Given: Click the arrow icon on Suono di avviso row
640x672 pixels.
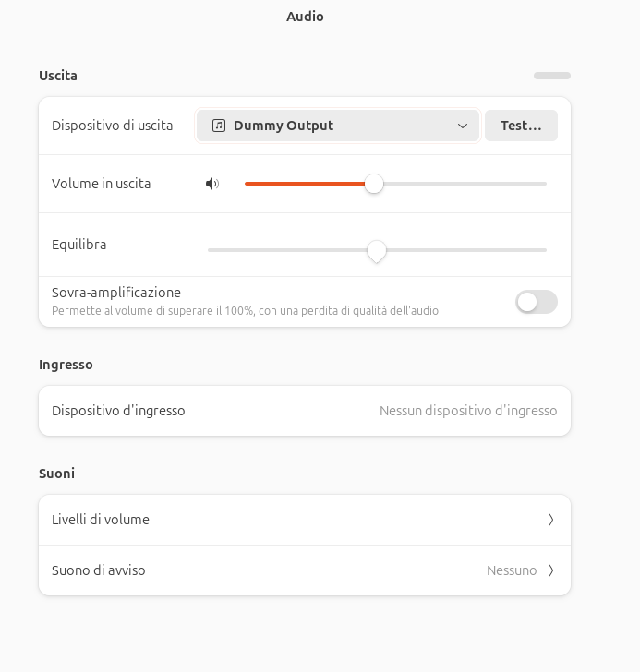Looking at the screenshot, I should point(550,570).
